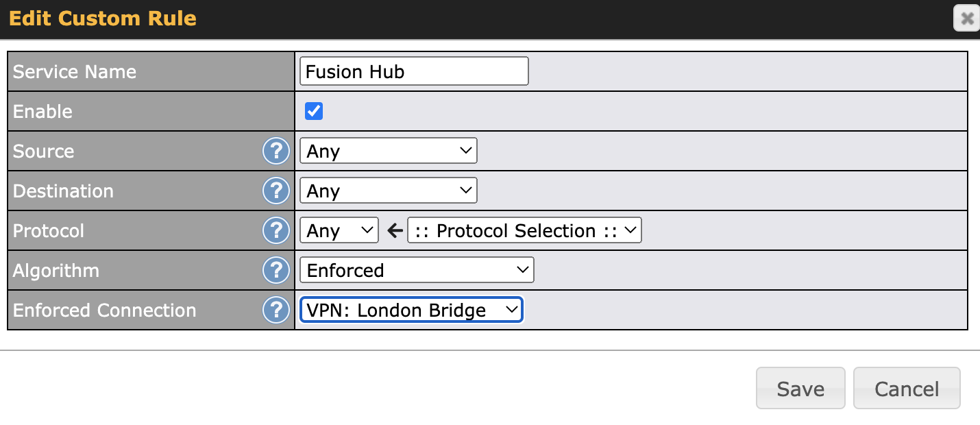Expand the Destination dropdown

tap(388, 191)
